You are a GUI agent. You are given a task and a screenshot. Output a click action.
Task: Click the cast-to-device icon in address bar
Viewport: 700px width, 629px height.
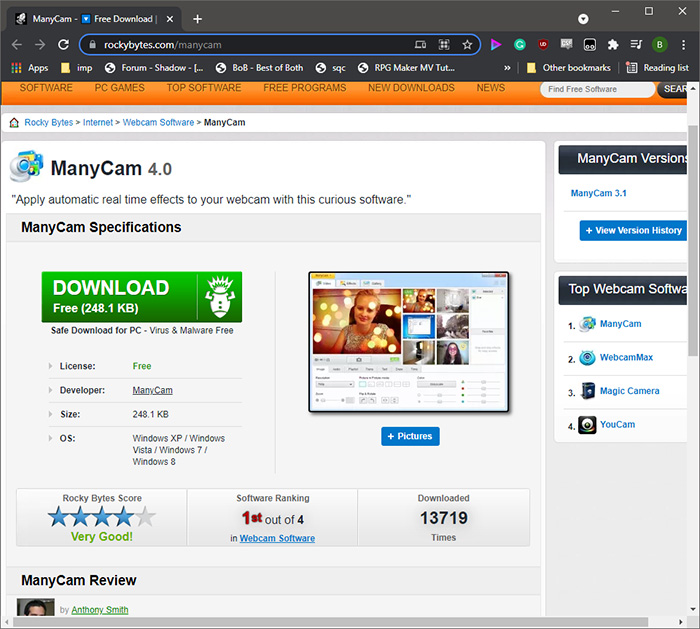421,45
